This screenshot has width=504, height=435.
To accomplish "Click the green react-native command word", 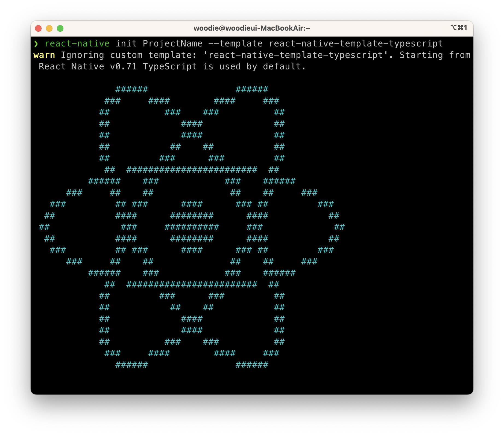I will 77,44.
